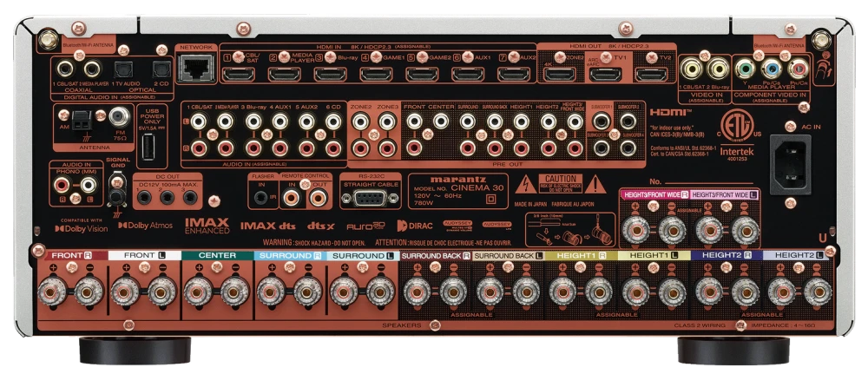
Task: Select HDMI IN 1 CBL/SAT port
Action: point(240,74)
